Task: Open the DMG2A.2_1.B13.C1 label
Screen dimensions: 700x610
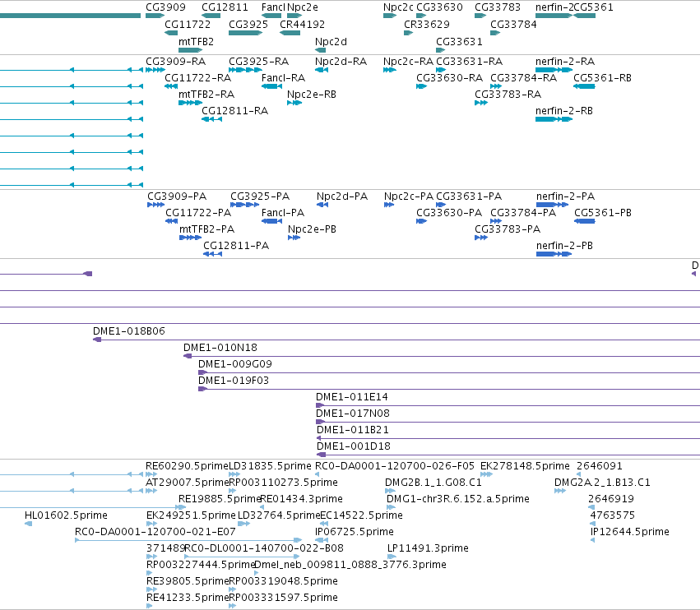Action: pyautogui.click(x=602, y=483)
